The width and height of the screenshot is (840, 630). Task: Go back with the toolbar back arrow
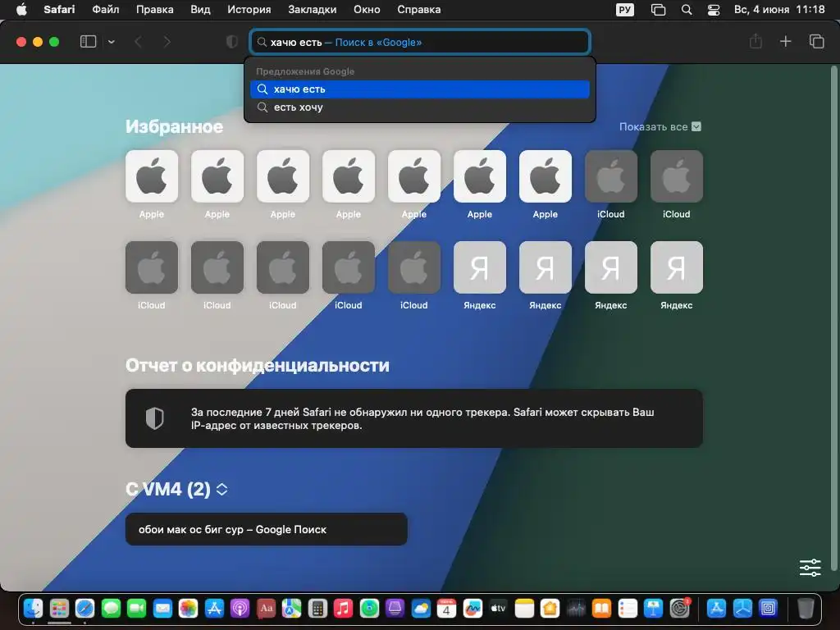[x=138, y=42]
